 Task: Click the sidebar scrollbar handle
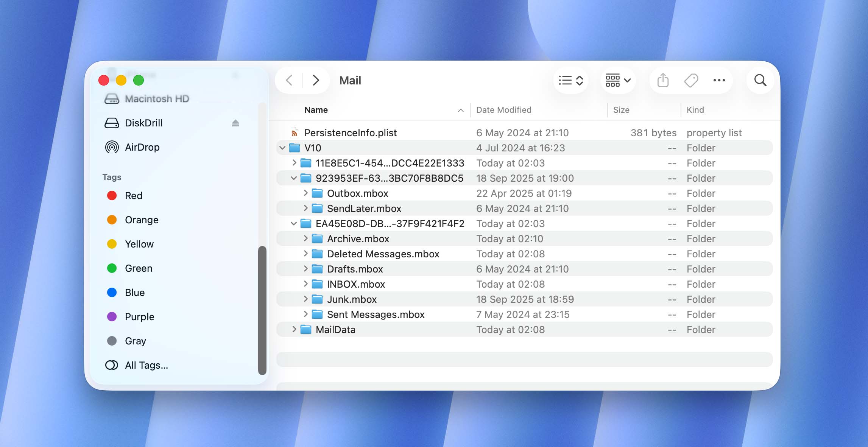click(x=262, y=307)
